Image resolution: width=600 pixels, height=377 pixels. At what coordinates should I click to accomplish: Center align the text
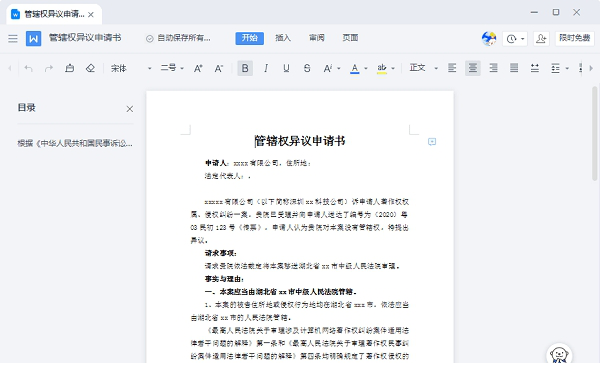coord(473,69)
